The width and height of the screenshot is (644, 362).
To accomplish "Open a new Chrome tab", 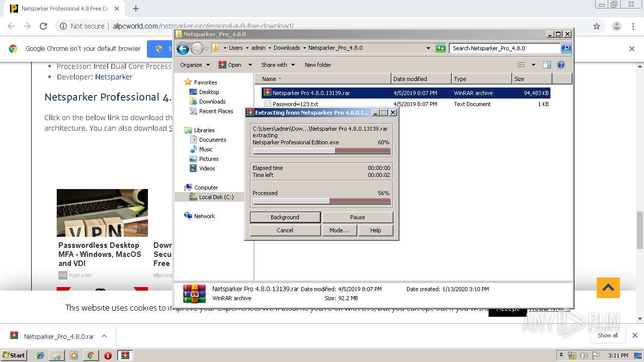I will click(135, 9).
